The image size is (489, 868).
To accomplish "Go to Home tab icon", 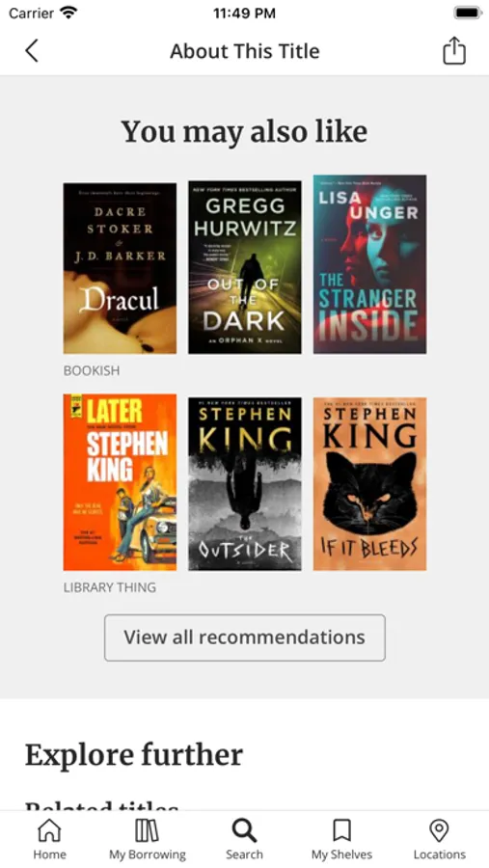I will click(x=49, y=831).
